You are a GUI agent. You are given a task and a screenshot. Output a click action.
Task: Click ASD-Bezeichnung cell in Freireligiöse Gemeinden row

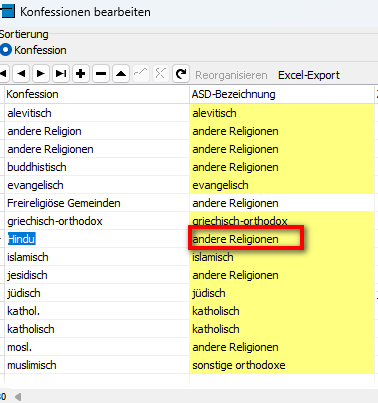[282, 203]
